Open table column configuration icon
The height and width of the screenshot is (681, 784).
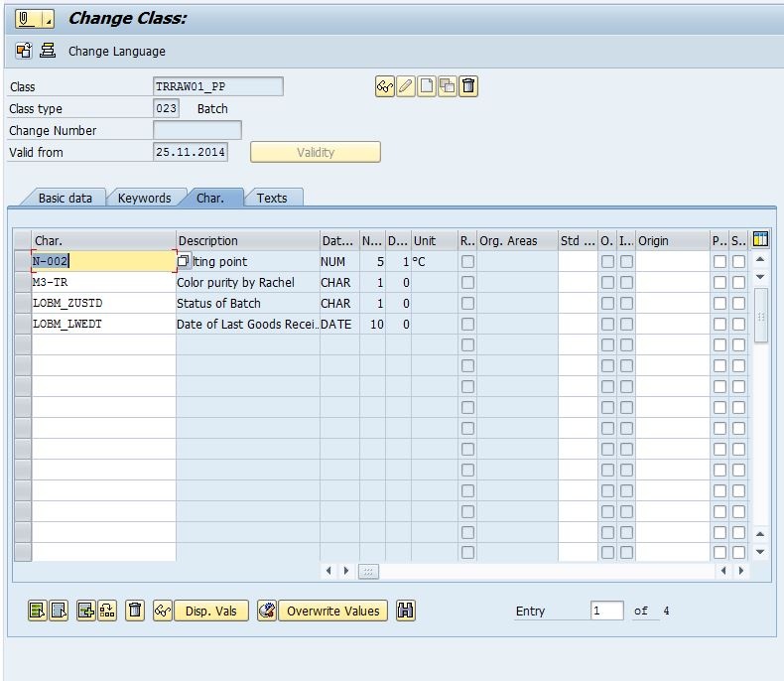760,239
